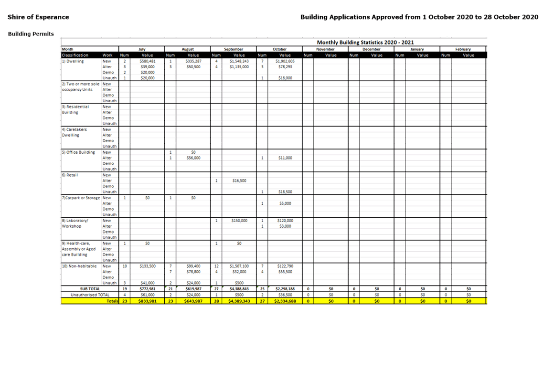Image resolution: width=554 pixels, height=392 pixels.
Task: Select the 'September' month column header
Action: (234, 50)
